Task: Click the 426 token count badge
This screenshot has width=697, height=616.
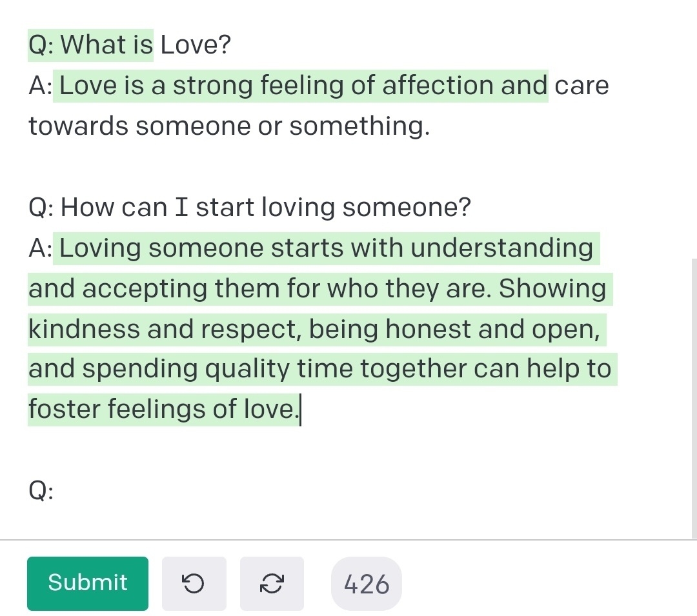Action: [x=367, y=584]
